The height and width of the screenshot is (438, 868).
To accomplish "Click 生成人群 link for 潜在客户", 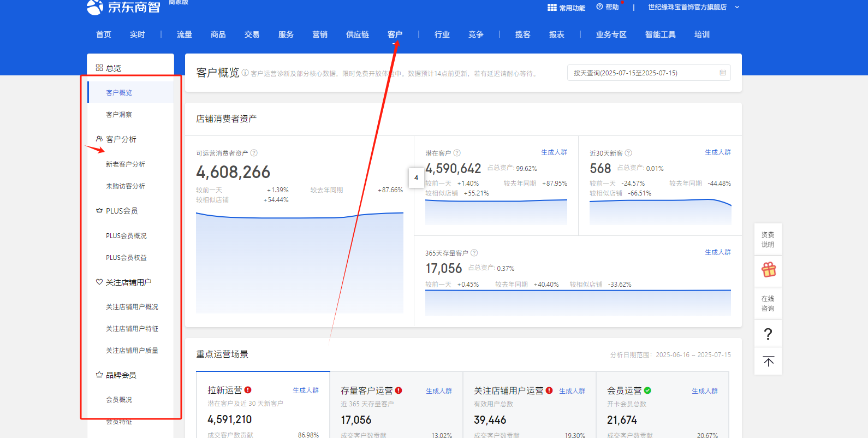I will [x=554, y=152].
